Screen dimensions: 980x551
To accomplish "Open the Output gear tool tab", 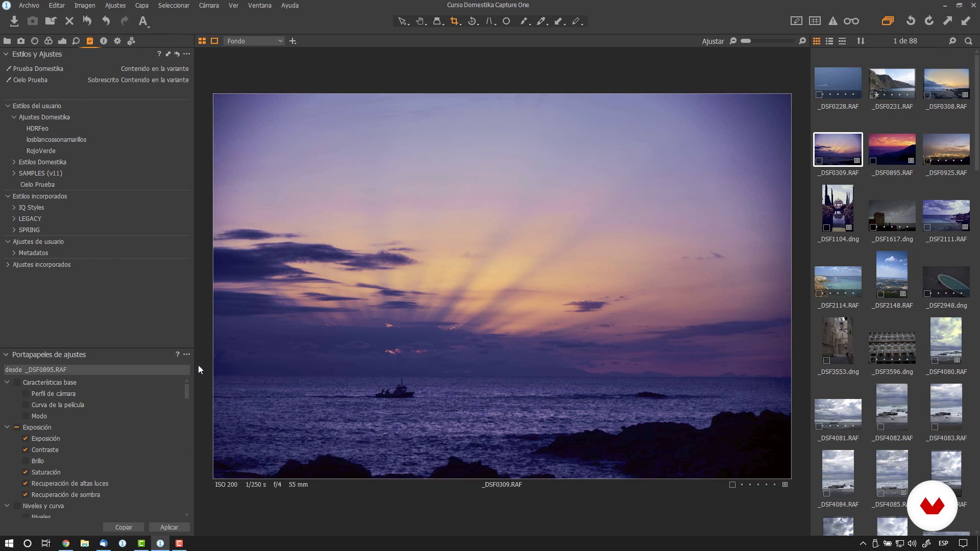I will click(117, 41).
